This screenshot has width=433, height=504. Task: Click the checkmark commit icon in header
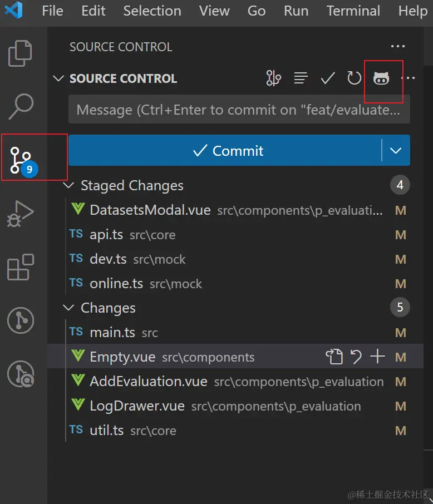pos(328,78)
